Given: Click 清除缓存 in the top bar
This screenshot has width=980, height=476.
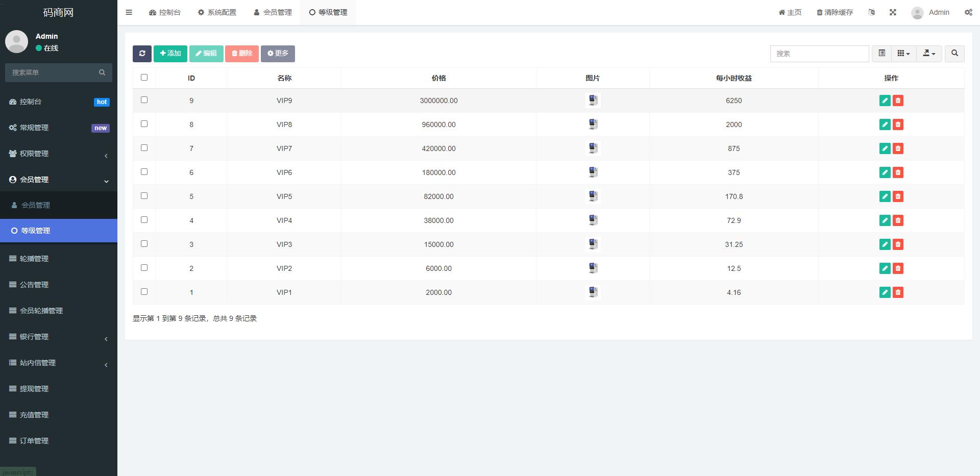Looking at the screenshot, I should click(x=835, y=12).
